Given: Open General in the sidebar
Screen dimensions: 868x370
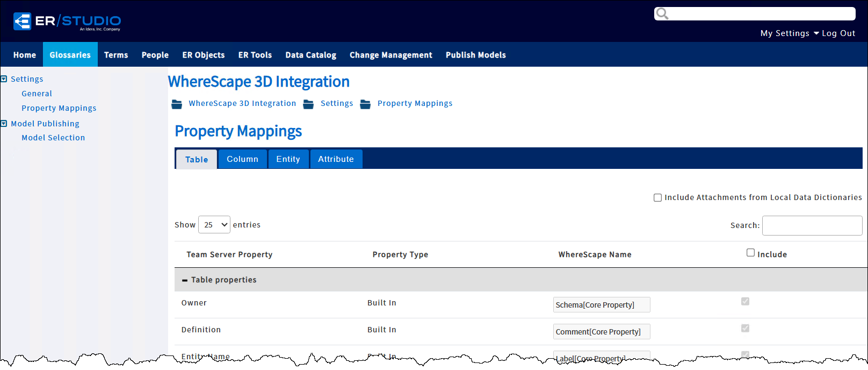Looking at the screenshot, I should (37, 94).
